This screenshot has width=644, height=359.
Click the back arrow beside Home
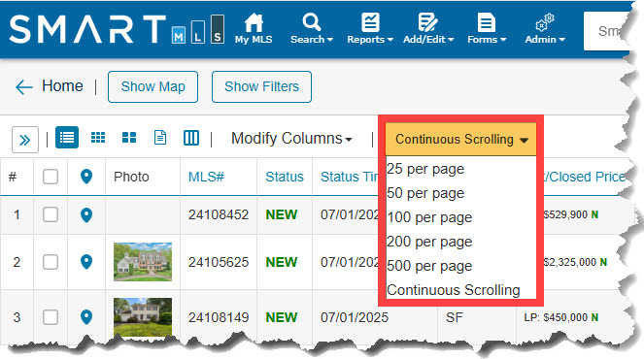point(24,87)
